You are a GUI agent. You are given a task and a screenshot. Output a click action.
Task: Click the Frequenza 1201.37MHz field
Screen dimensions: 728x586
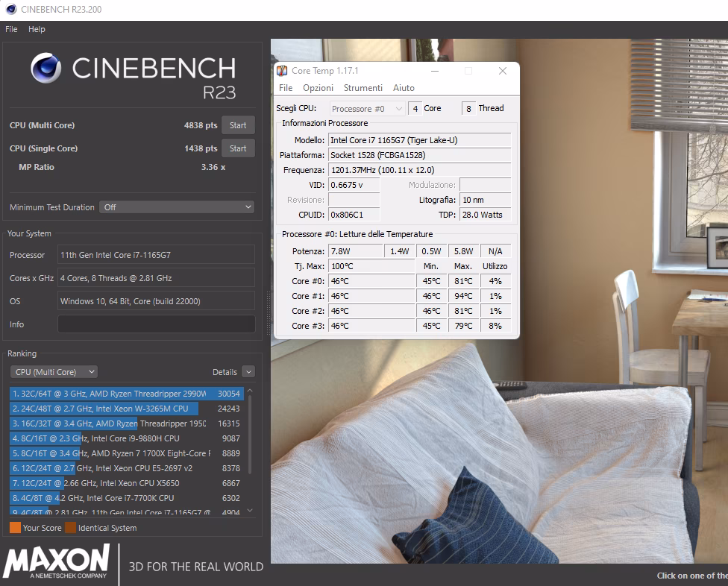click(420, 170)
